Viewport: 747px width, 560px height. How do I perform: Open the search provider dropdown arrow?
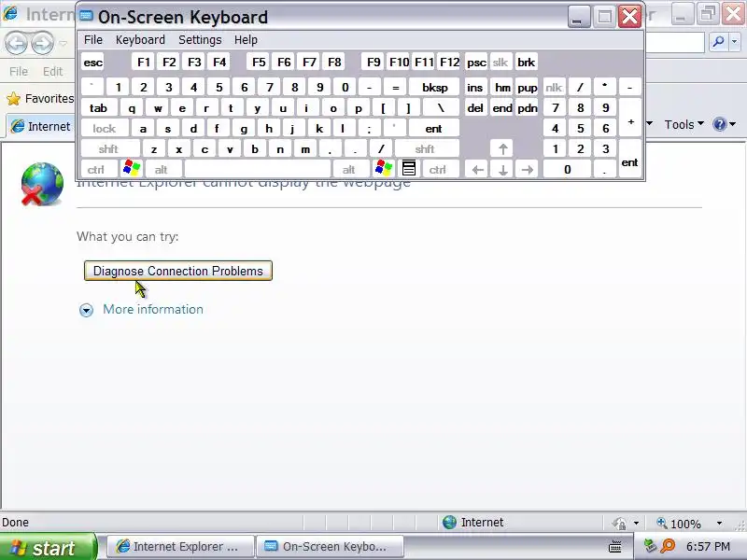coord(735,42)
